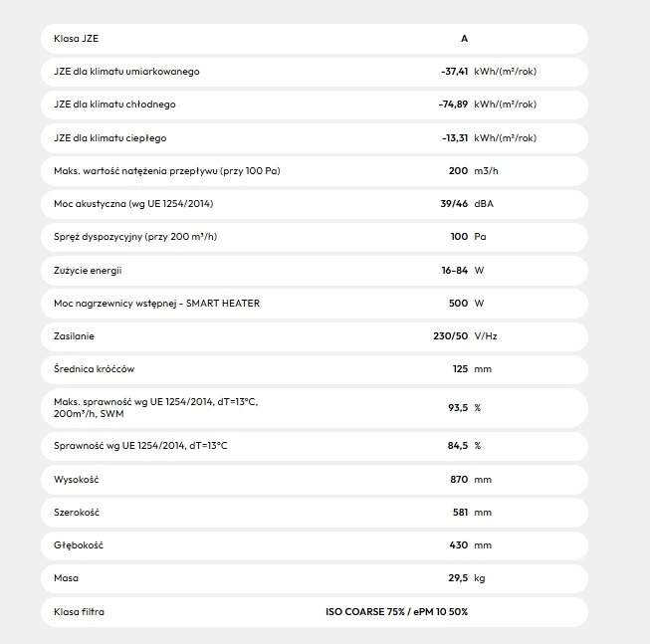Viewport: 650px width, 644px height.
Task: Click the Masa row label
Action: pos(66,578)
